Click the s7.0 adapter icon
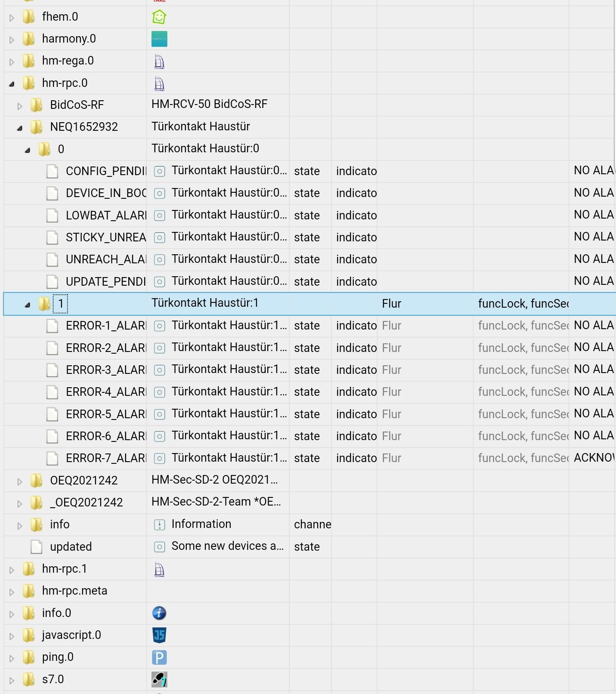Image resolution: width=616 pixels, height=694 pixels. [x=159, y=679]
